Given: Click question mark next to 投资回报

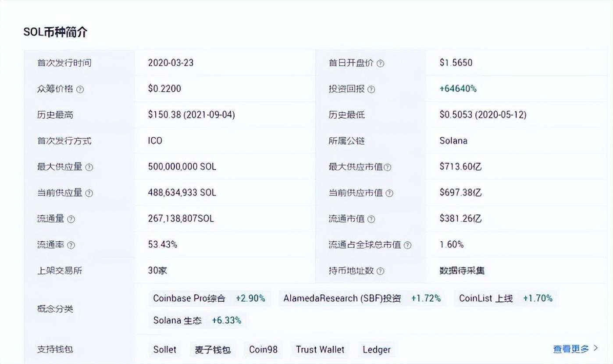Looking at the screenshot, I should pyautogui.click(x=371, y=89).
